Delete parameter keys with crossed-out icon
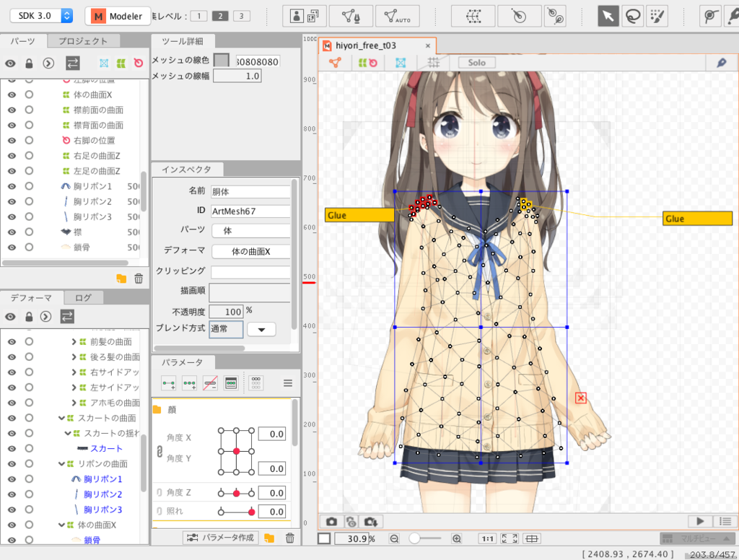 click(210, 383)
